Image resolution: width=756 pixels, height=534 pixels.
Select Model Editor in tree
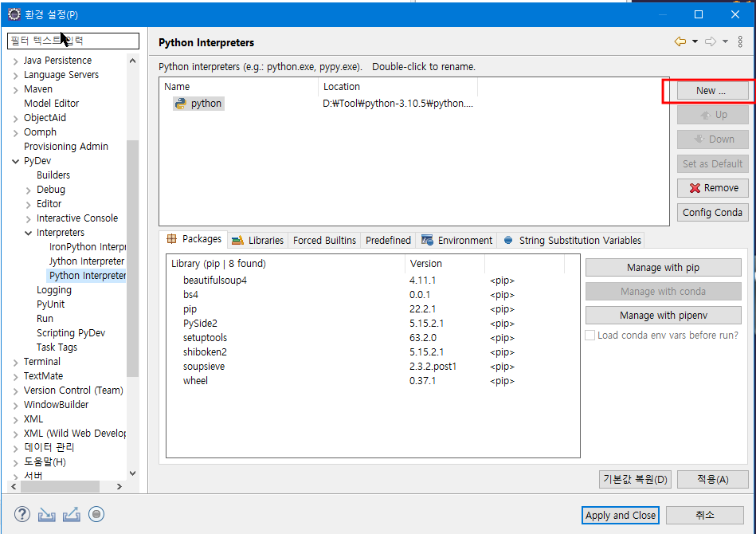(52, 104)
